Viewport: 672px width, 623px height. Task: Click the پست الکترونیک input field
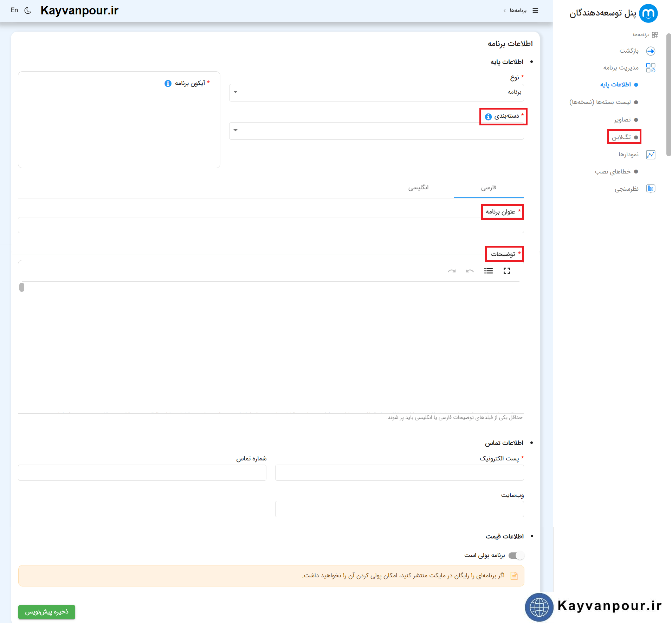399,473
